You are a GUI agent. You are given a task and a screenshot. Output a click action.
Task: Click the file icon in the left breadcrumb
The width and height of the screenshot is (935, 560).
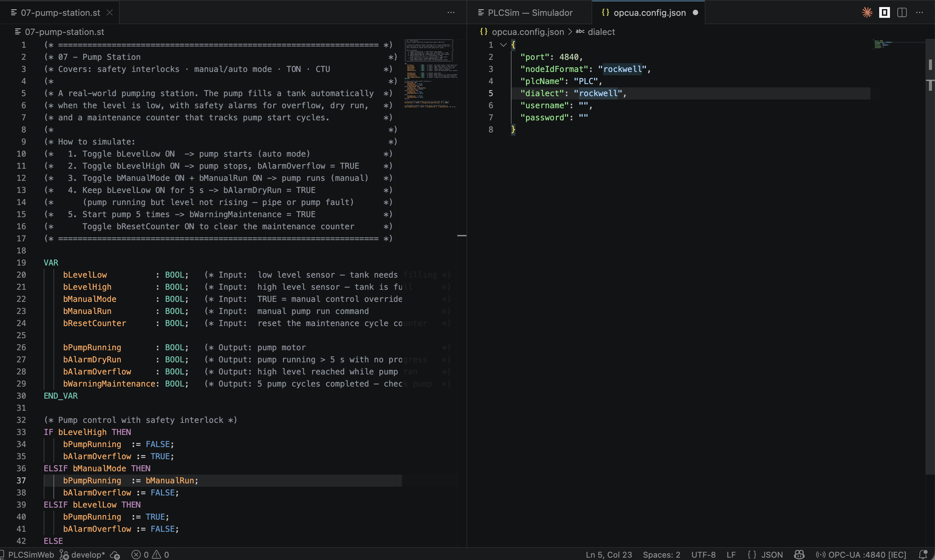pyautogui.click(x=18, y=32)
